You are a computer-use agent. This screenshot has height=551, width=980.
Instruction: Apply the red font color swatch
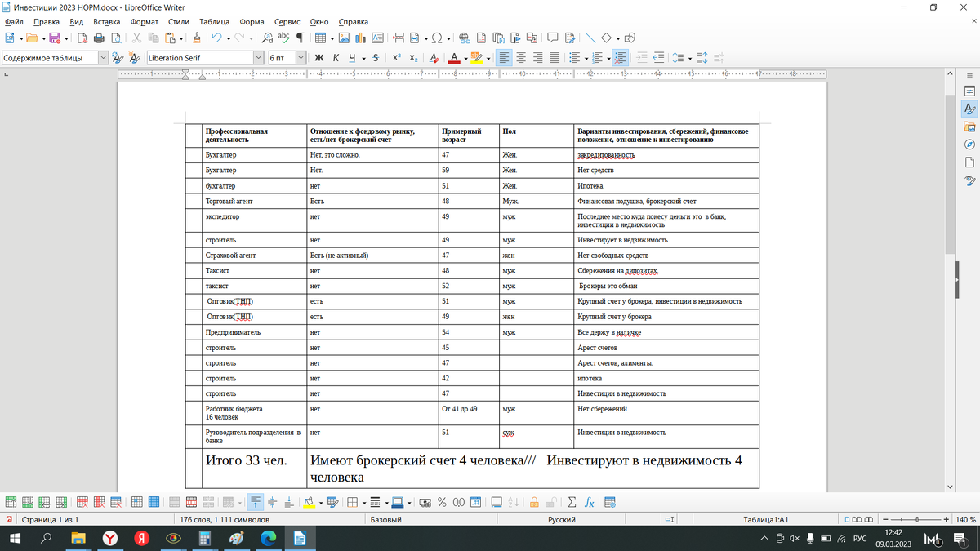click(456, 58)
